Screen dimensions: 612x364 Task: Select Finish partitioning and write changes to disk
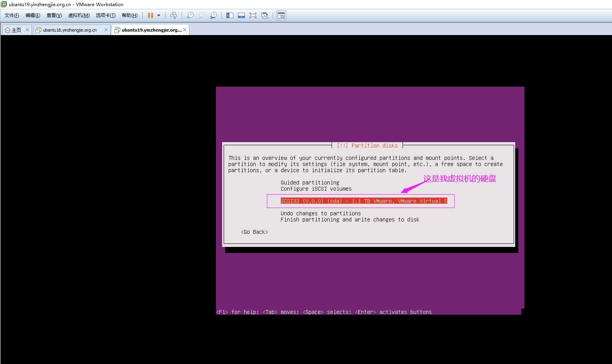(350, 220)
